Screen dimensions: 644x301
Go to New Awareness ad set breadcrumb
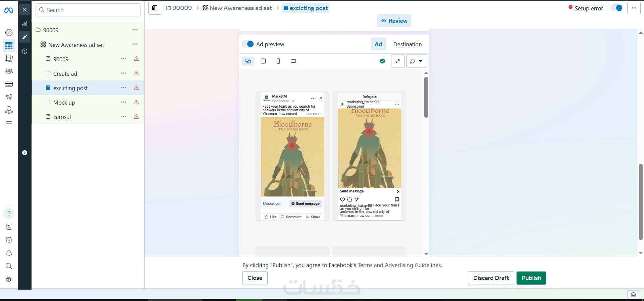coord(237,8)
